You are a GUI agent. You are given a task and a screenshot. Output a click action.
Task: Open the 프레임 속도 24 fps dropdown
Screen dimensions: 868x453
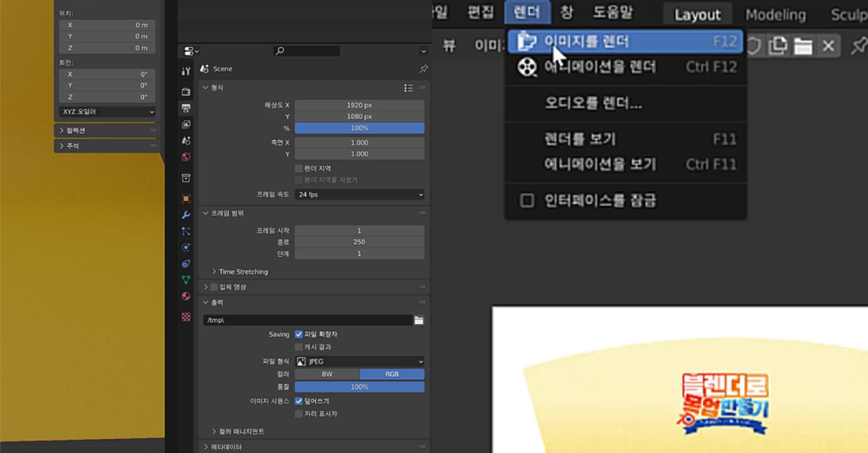point(360,194)
